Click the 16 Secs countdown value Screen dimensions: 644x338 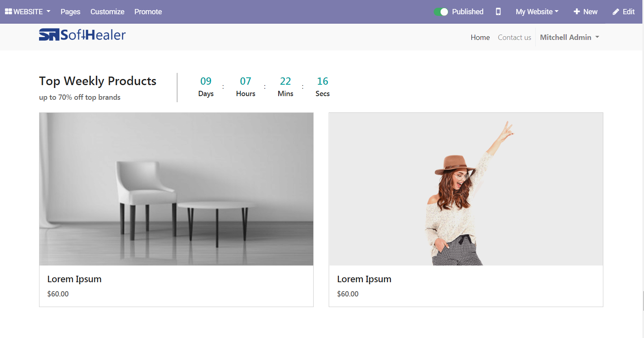[323, 81]
